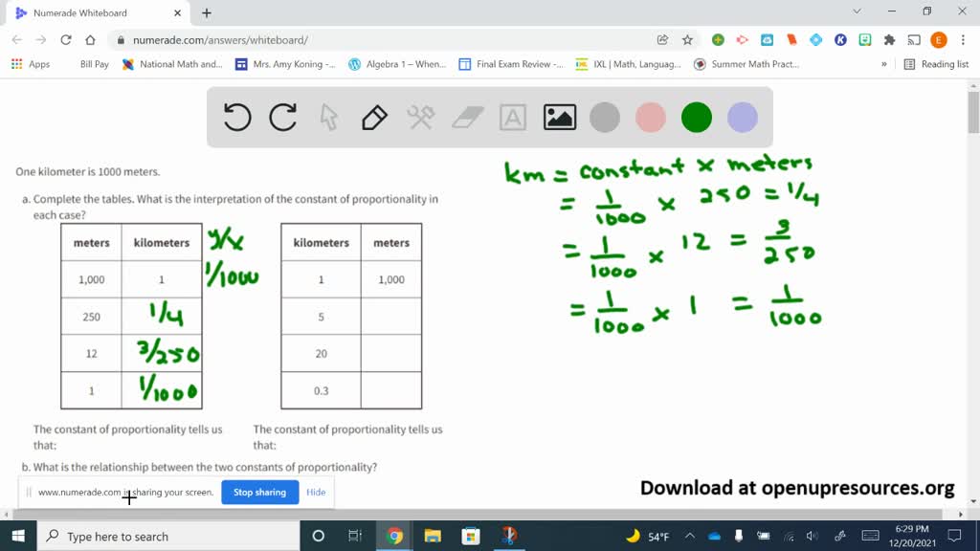Close the Numerade Whiteboard tab

[x=177, y=12]
